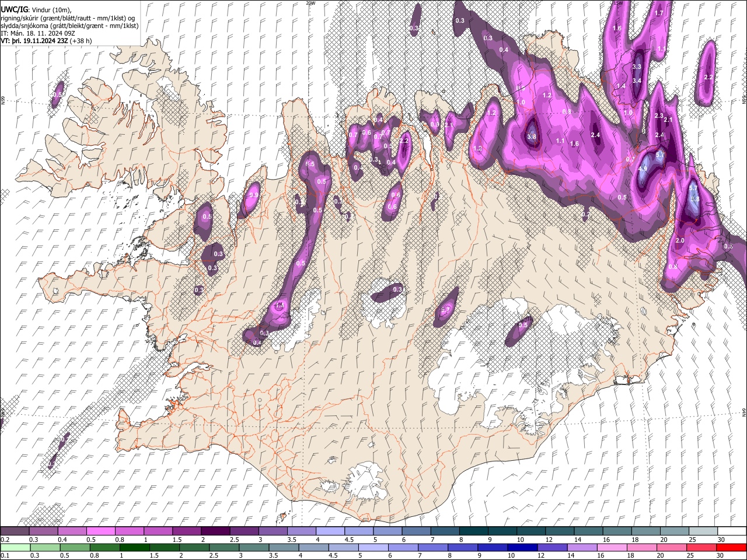The image size is (747, 560).
Task: Pick the darkest purple 2–2.5 snow scale swatch
Action: pyautogui.click(x=215, y=531)
